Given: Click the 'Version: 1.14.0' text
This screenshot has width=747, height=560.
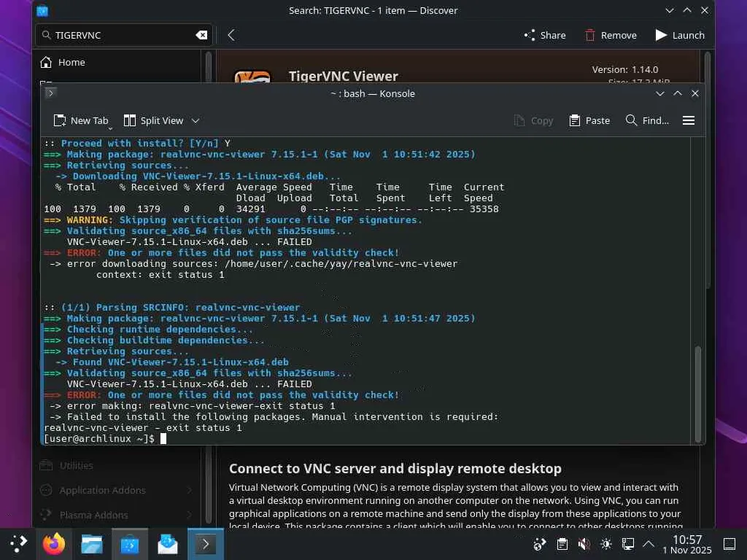Looking at the screenshot, I should click(x=625, y=69).
